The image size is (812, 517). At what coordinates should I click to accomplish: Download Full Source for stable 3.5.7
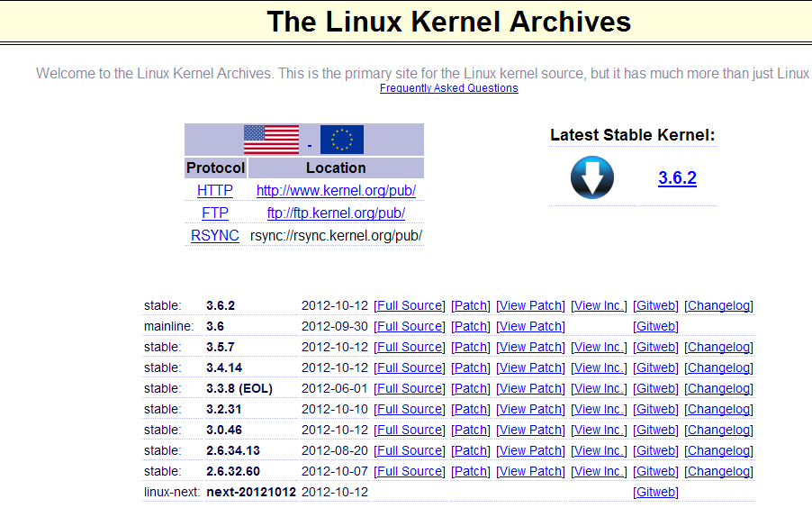(x=409, y=347)
